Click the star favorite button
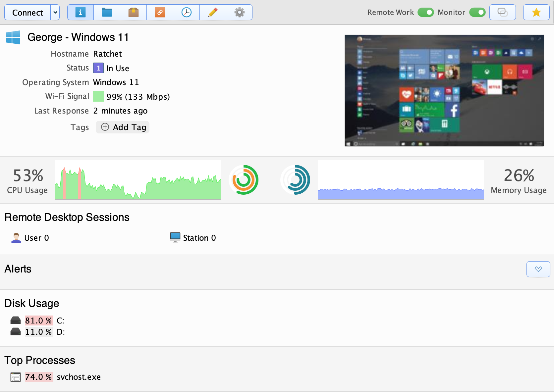Image resolution: width=554 pixels, height=392 pixels. [x=536, y=13]
